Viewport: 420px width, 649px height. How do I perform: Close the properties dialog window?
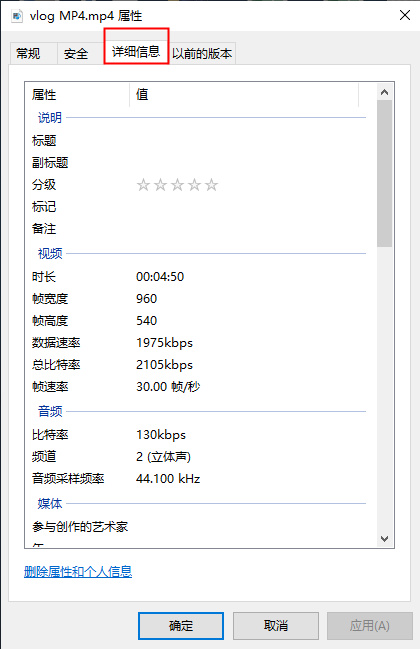coord(405,15)
